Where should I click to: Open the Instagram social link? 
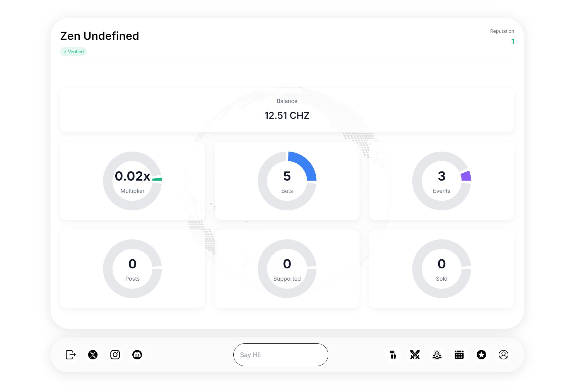pos(115,354)
